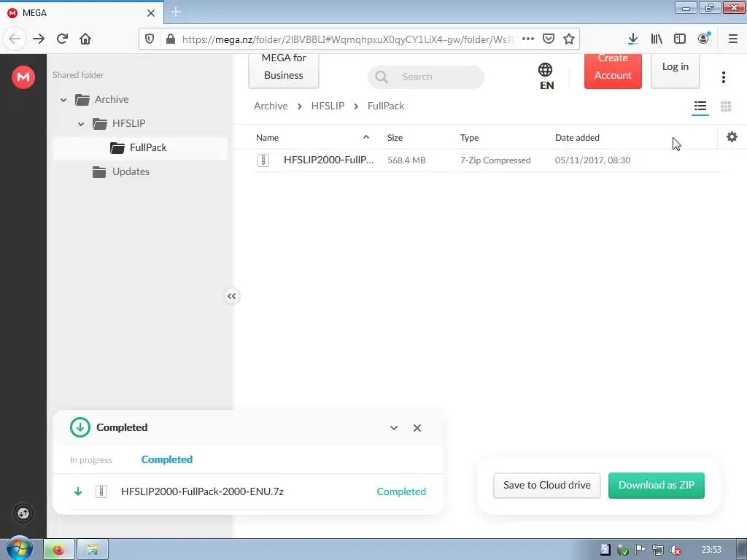Open Firefox account menu
747x560 pixels.
[x=704, y=39]
